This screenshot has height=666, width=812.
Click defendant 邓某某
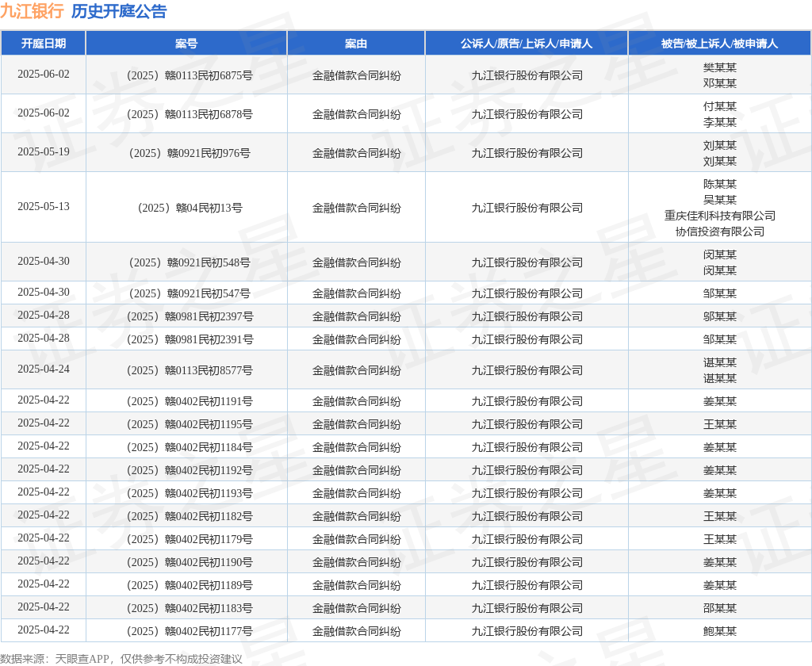pyautogui.click(x=720, y=83)
